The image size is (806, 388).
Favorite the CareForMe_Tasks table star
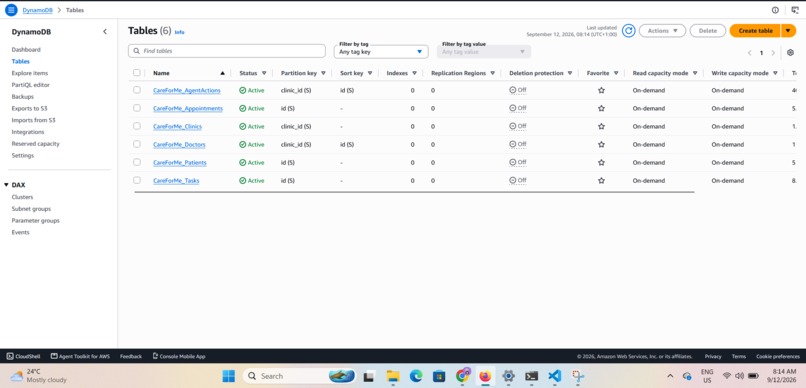[x=601, y=181]
